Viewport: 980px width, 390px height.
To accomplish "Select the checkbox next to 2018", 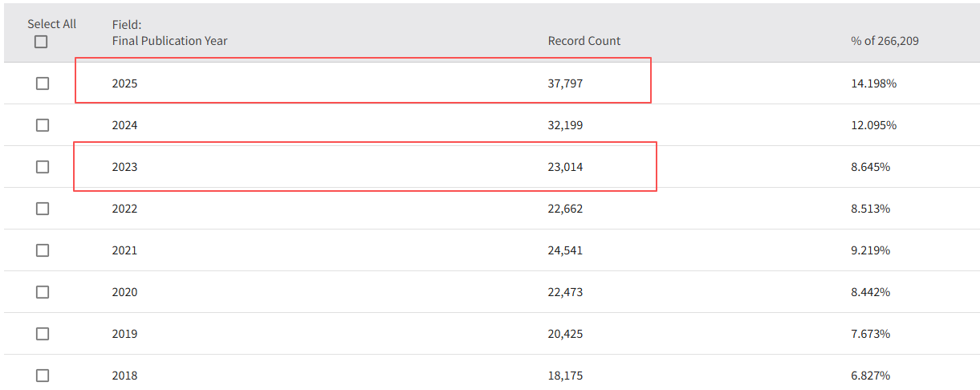I will (43, 376).
